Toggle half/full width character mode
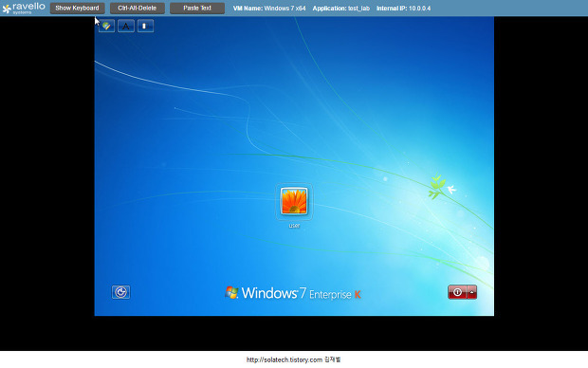 coord(145,26)
